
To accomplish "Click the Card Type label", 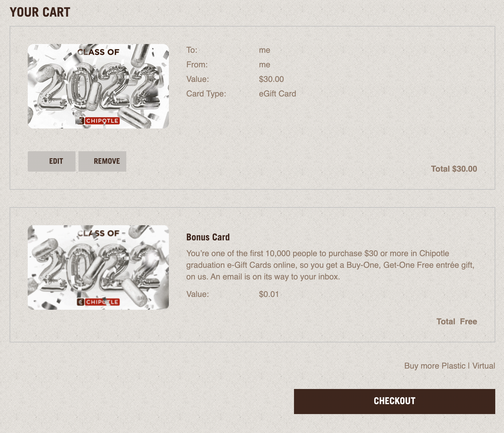I will tap(206, 94).
